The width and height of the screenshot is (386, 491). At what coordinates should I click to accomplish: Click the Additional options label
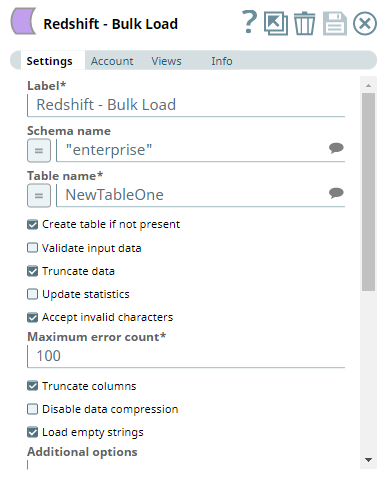82,452
